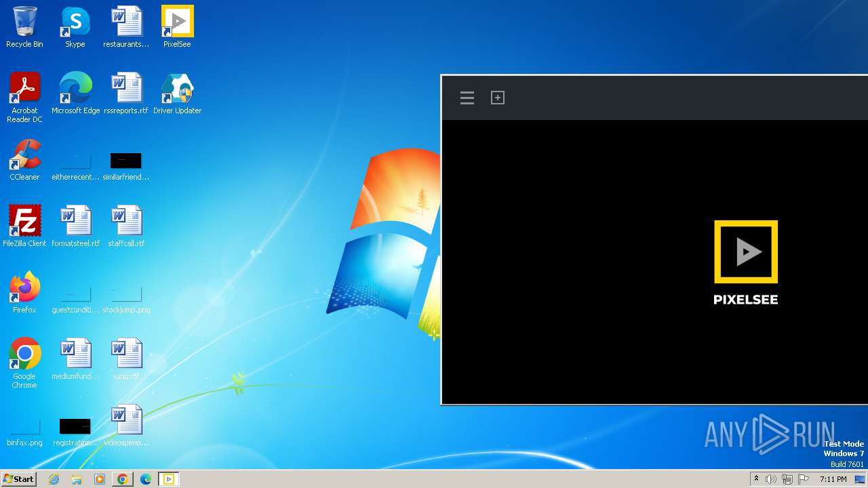868x488 pixels.
Task: Click the PixelSee play logo in player
Action: pyautogui.click(x=746, y=251)
